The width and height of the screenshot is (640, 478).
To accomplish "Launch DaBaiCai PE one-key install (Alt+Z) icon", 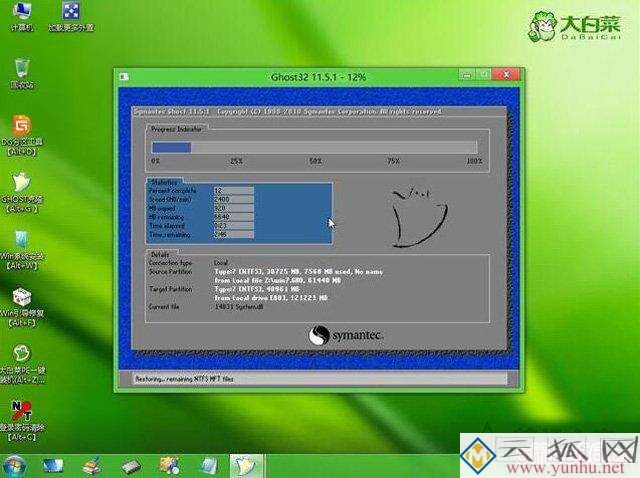I will tap(22, 364).
